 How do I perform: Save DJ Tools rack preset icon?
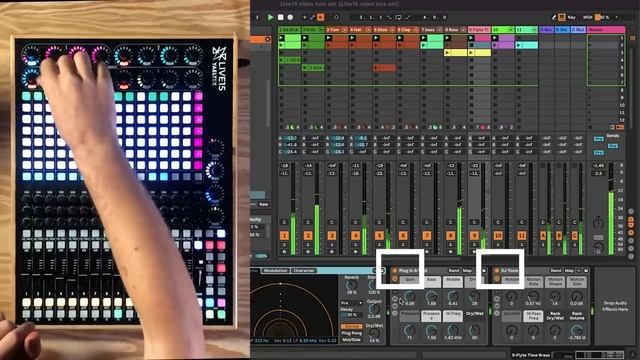point(586,271)
